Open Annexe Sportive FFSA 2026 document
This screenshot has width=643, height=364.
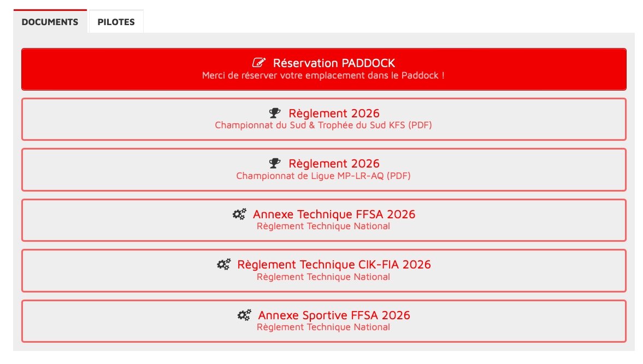click(334, 315)
